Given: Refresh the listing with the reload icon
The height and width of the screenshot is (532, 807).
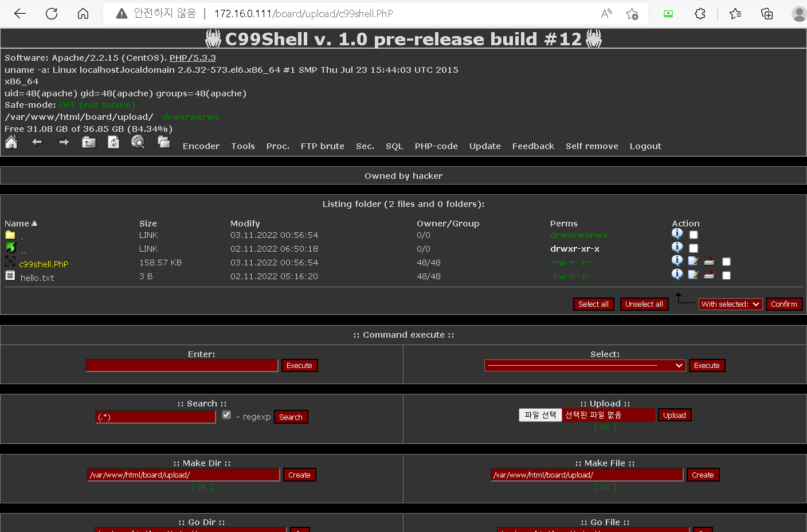Looking at the screenshot, I should click(x=113, y=142).
